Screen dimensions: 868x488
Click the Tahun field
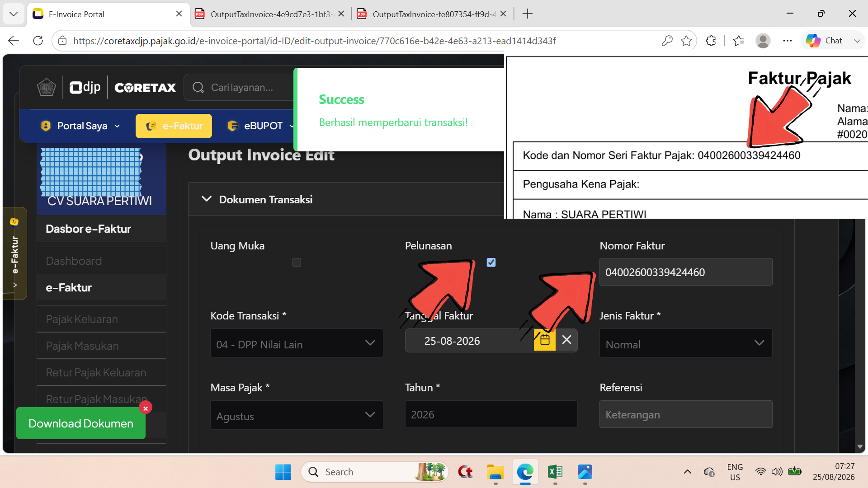491,414
